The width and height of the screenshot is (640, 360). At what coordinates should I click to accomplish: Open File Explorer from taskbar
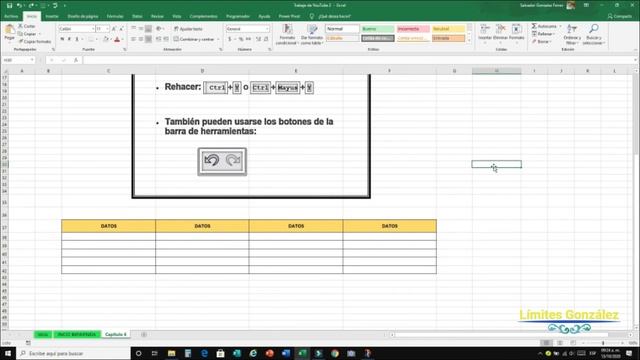tap(171, 353)
